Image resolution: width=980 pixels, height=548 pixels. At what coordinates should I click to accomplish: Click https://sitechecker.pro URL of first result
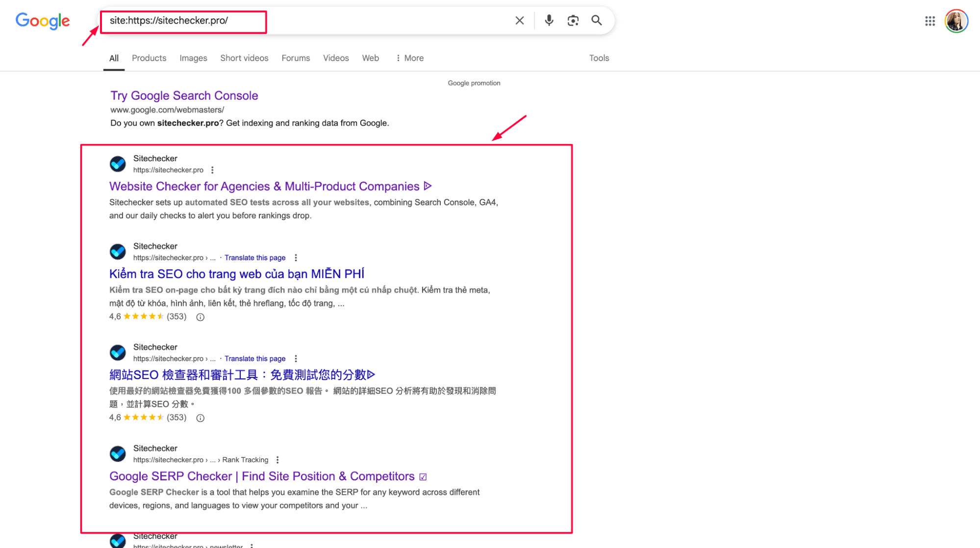click(x=168, y=170)
